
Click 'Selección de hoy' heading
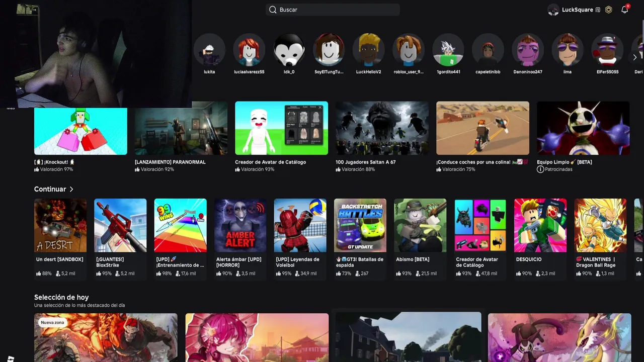(x=61, y=297)
